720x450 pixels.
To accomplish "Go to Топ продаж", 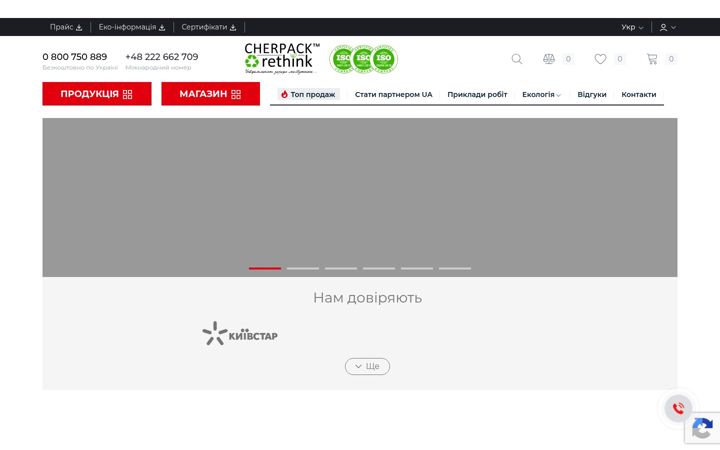I will (x=309, y=94).
